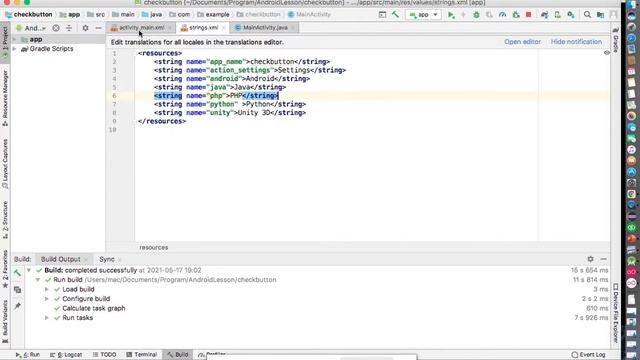Click the editor inspection eye icon
Viewport: 640px width, 360px height.
tap(607, 53)
